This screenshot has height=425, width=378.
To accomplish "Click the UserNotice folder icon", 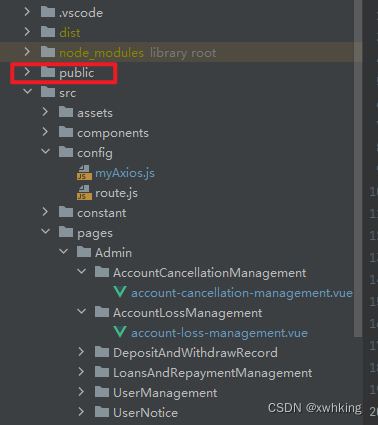I will pyautogui.click(x=102, y=412).
